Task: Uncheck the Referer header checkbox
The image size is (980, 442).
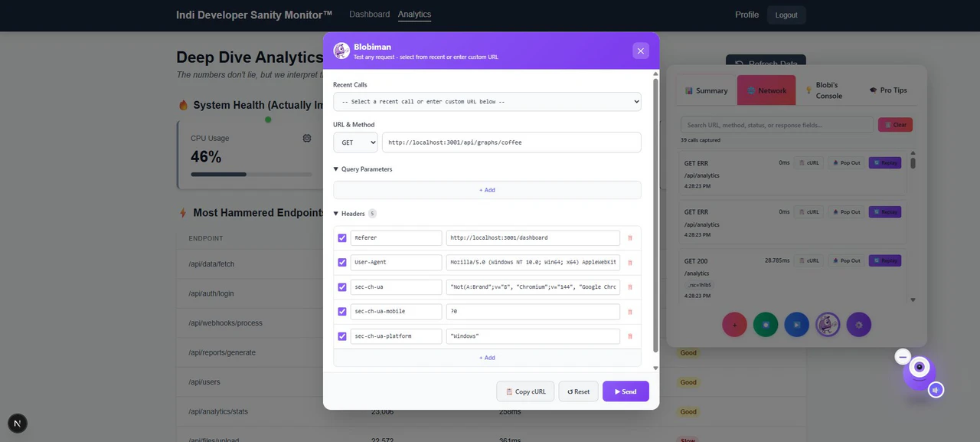Action: point(342,238)
